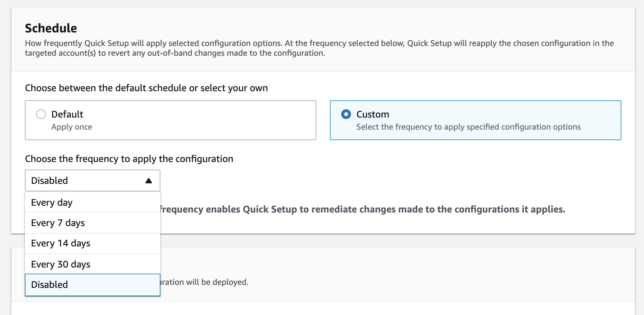Click the Schedule section heading
644x315 pixels.
pos(50,28)
